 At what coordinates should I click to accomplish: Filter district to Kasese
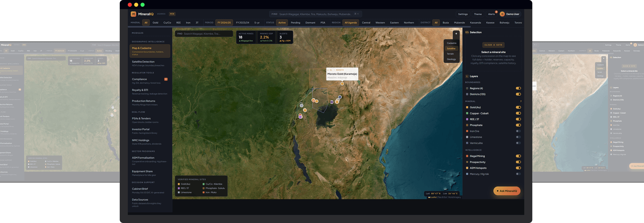pyautogui.click(x=490, y=23)
